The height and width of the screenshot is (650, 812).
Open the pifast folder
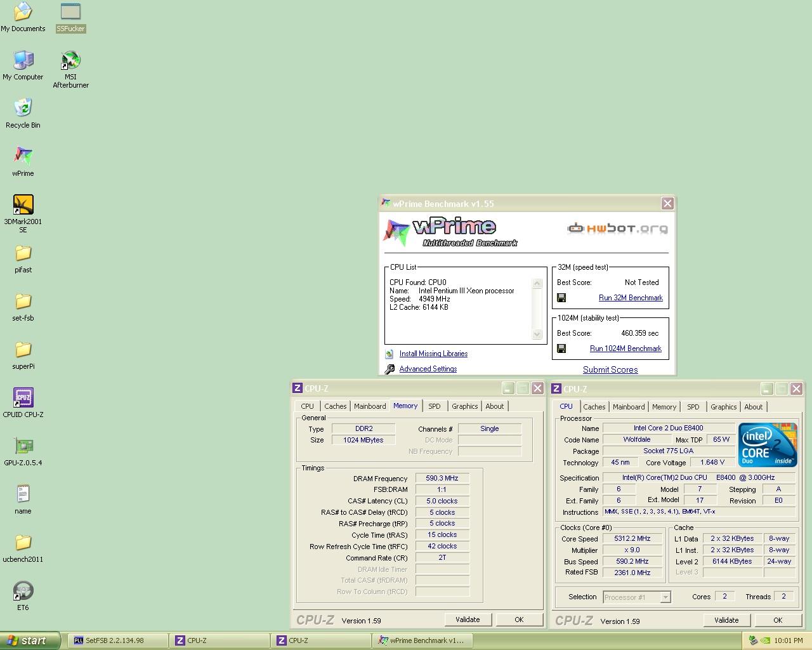(x=23, y=259)
